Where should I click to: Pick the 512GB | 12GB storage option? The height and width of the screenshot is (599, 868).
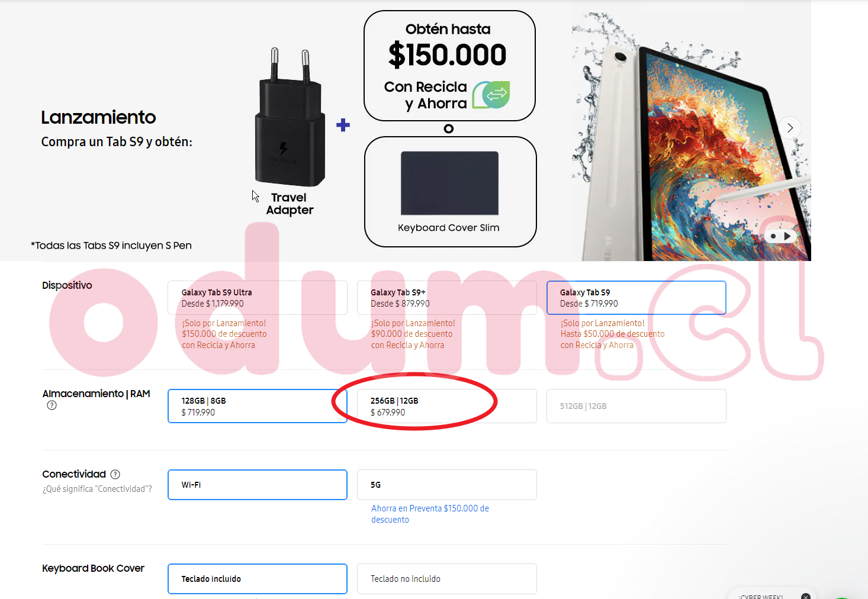(636, 406)
